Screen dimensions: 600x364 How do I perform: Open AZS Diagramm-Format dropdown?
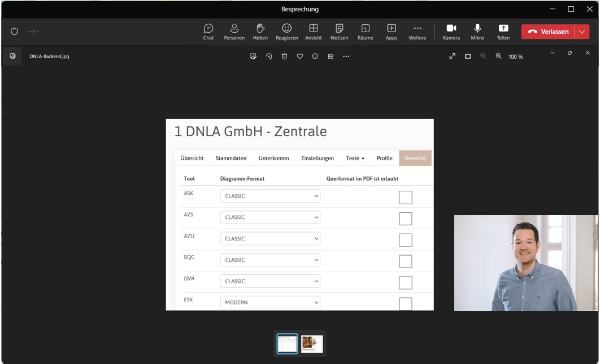[270, 217]
